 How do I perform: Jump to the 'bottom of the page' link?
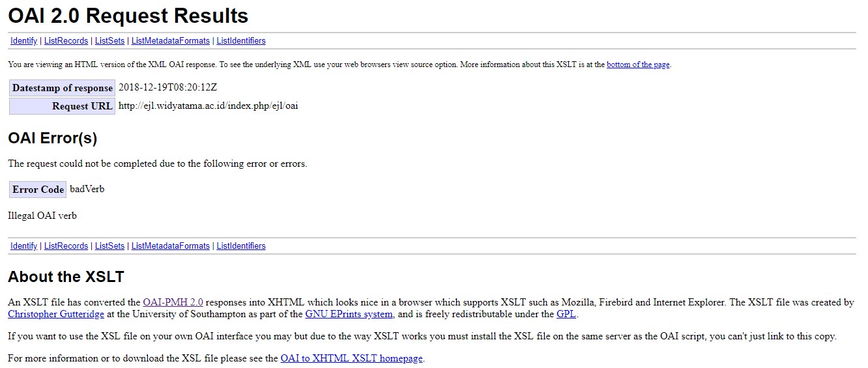pyautogui.click(x=638, y=64)
